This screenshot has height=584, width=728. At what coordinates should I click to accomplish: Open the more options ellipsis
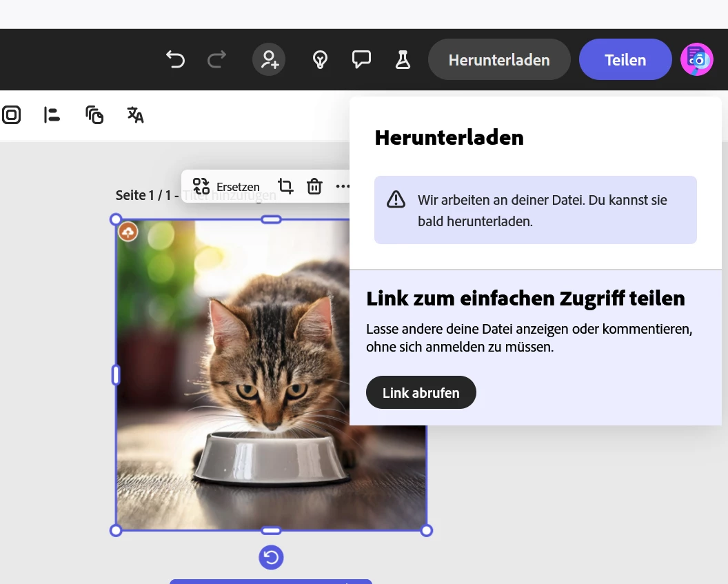tap(343, 186)
